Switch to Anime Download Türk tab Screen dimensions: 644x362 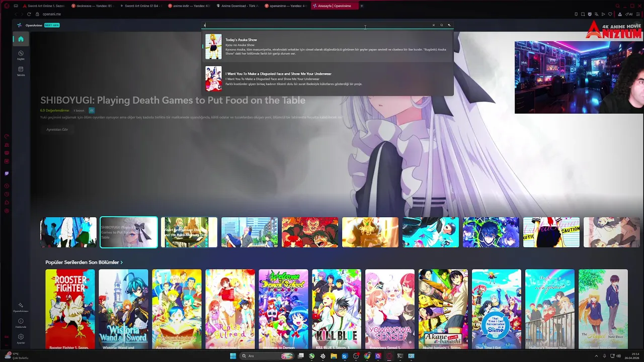click(238, 6)
